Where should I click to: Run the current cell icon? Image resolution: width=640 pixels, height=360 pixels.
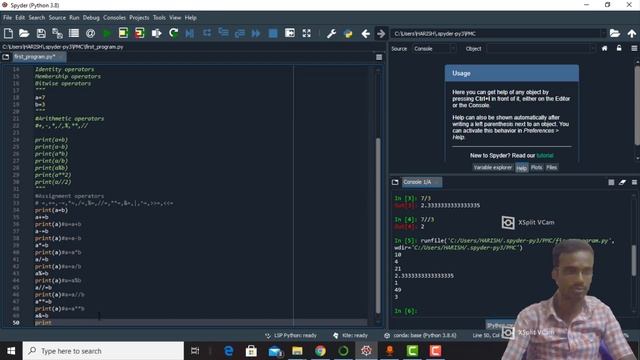[x=123, y=33]
